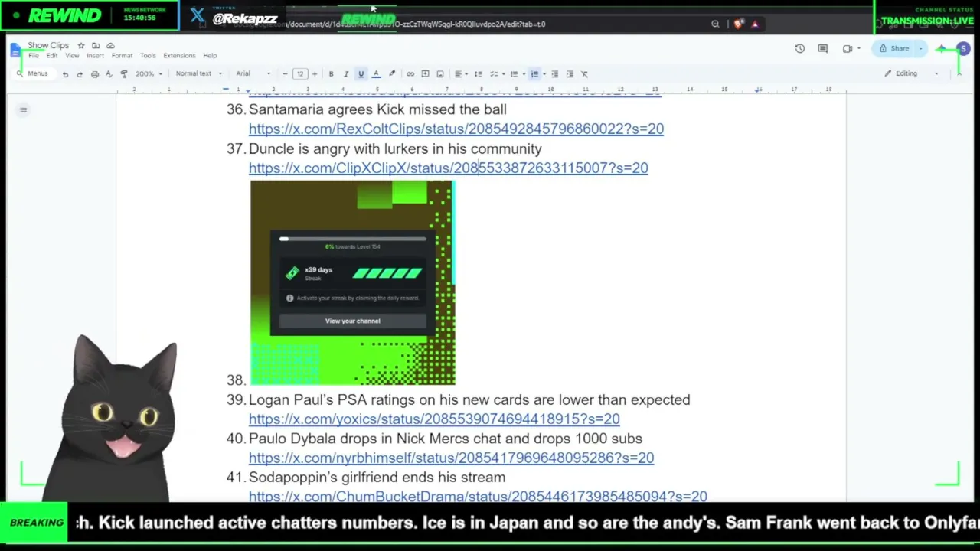This screenshot has height=551, width=980.
Task: Edit the font size field
Action: coord(299,74)
